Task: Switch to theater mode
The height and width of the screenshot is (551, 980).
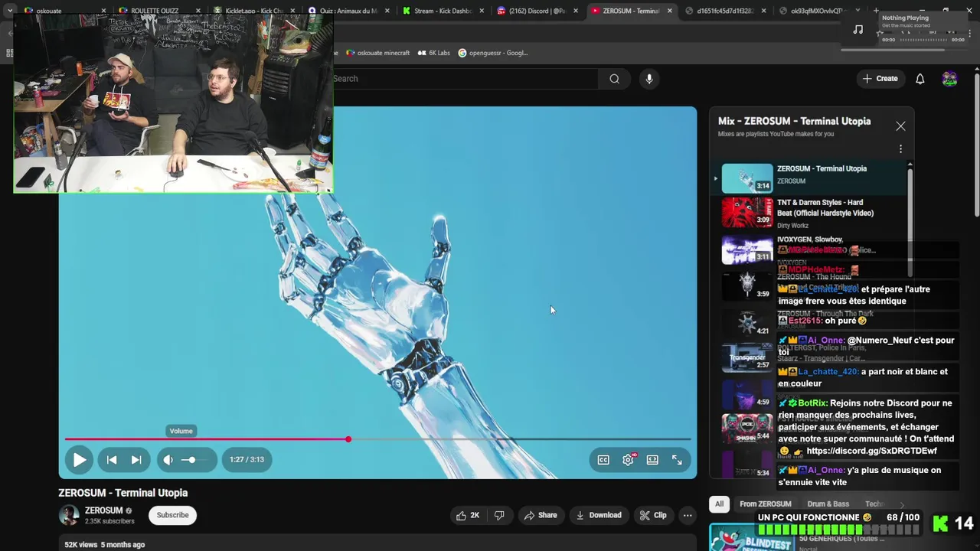Action: point(652,460)
